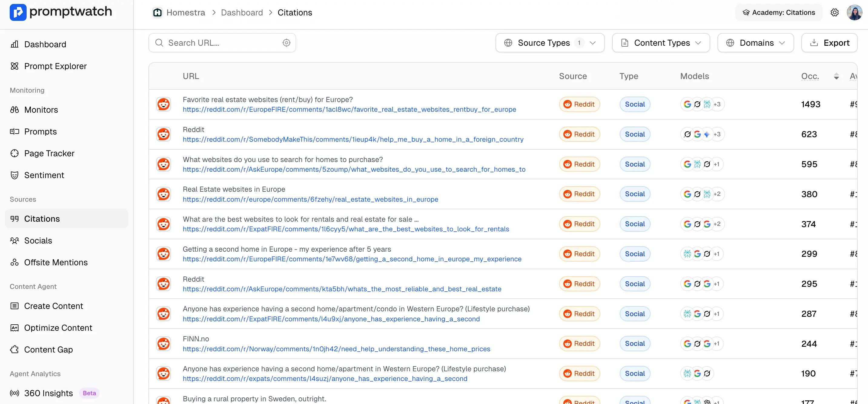Click +2 models badge in the 380 row
Screen dimensions: 868x404
(717, 194)
